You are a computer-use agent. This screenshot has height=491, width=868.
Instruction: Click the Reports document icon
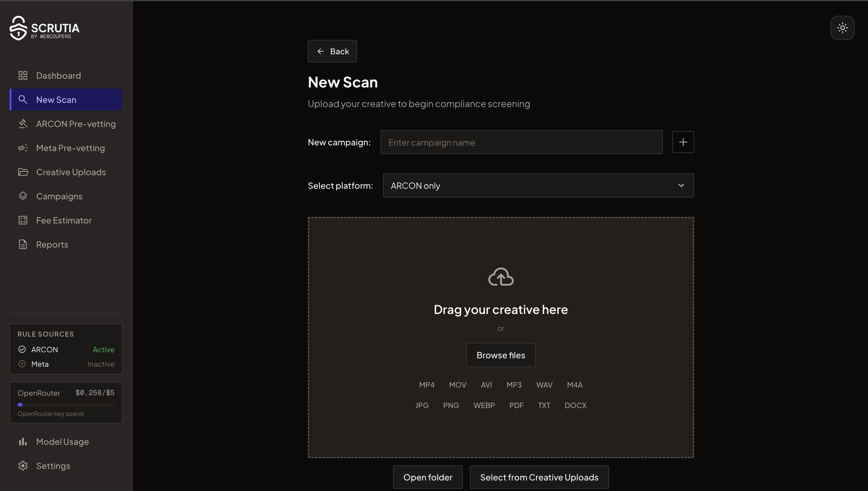[x=23, y=244]
